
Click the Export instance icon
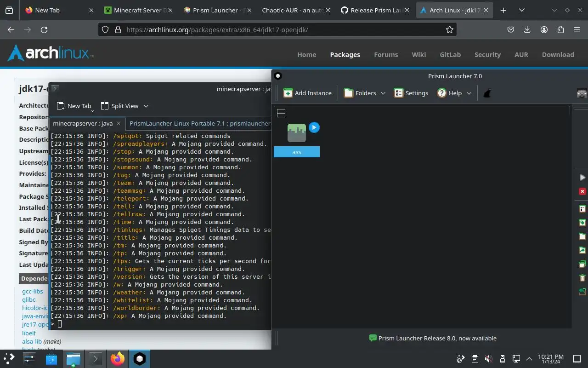[582, 250]
